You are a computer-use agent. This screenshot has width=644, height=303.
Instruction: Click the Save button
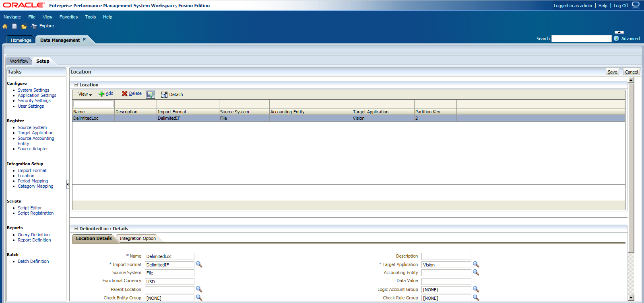pyautogui.click(x=612, y=72)
